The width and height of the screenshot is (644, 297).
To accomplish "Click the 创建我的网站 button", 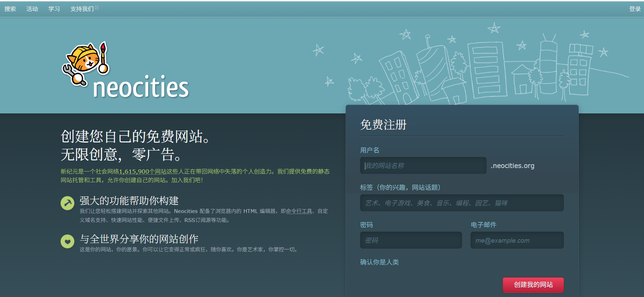I will tap(533, 285).
